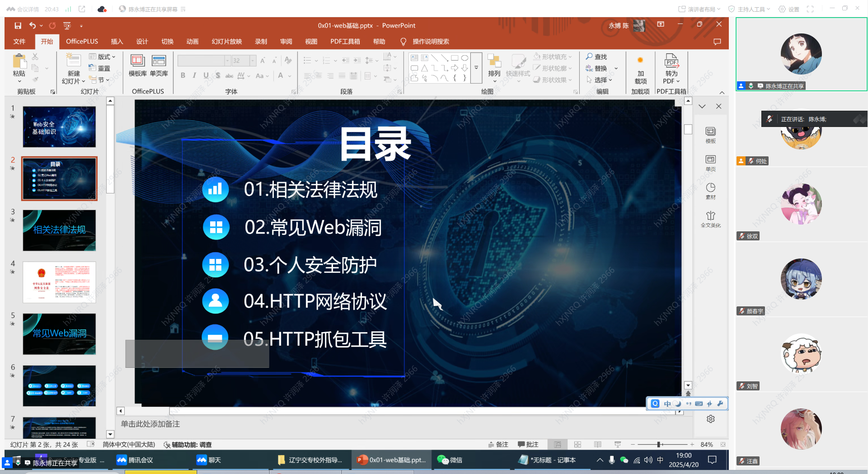The image size is (868, 474).
Task: Toggle Italic formatting
Action: click(194, 75)
